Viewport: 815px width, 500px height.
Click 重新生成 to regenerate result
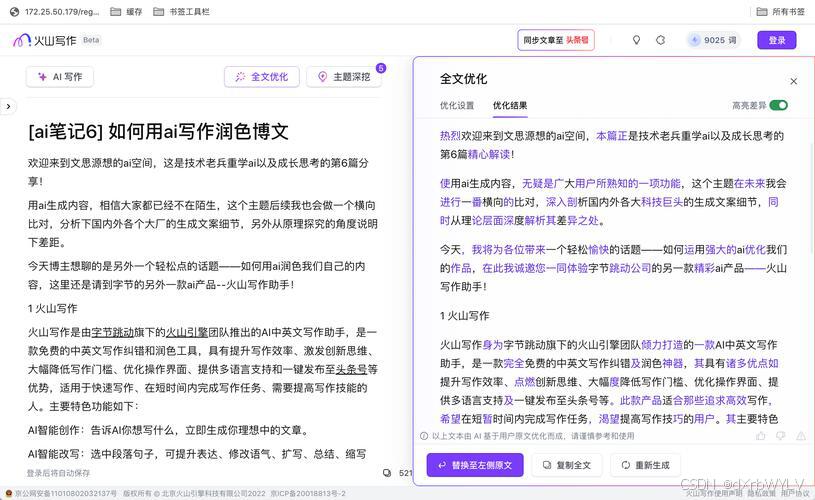(646, 465)
